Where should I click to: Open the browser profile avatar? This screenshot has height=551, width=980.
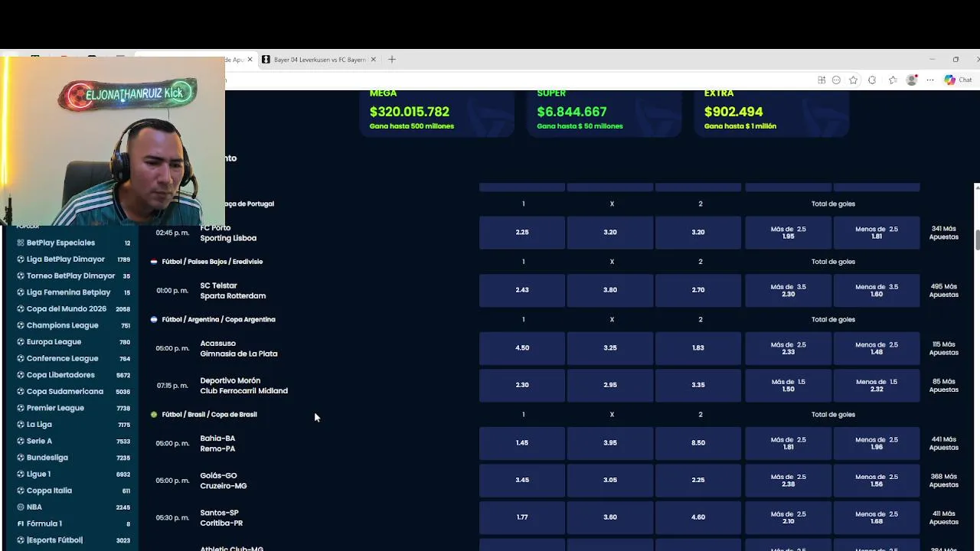[x=912, y=80]
